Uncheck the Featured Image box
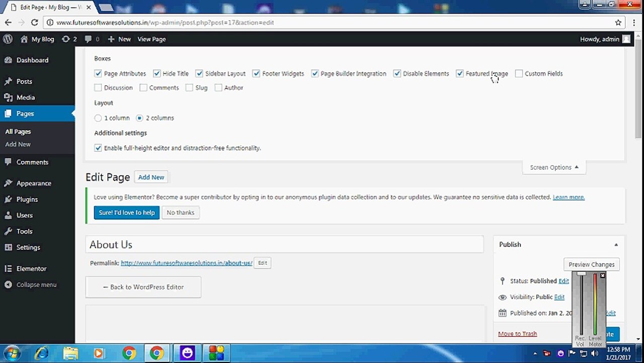This screenshot has height=363, width=644. coord(460,74)
